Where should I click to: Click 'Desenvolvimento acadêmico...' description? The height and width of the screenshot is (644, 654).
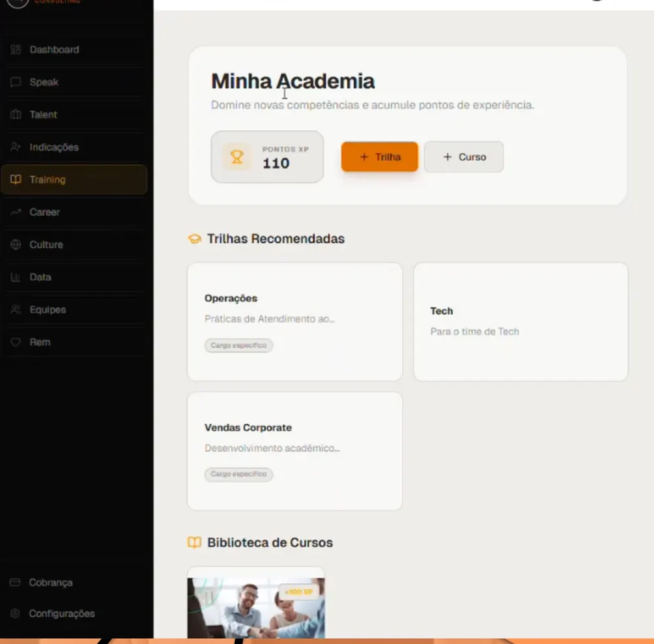click(x=272, y=448)
